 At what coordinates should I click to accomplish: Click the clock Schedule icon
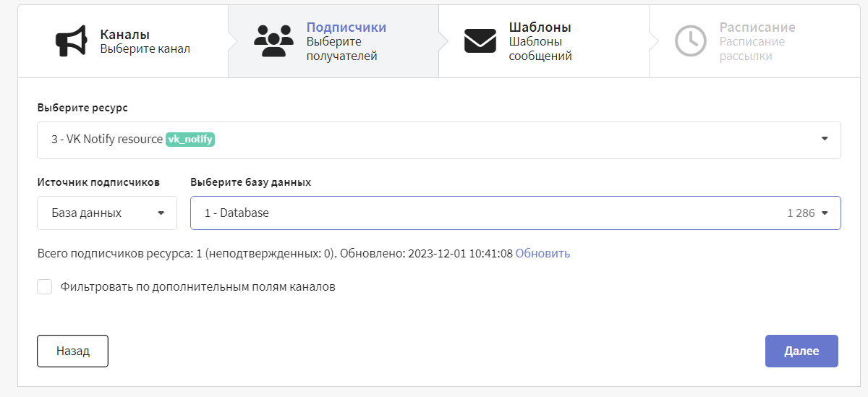690,41
